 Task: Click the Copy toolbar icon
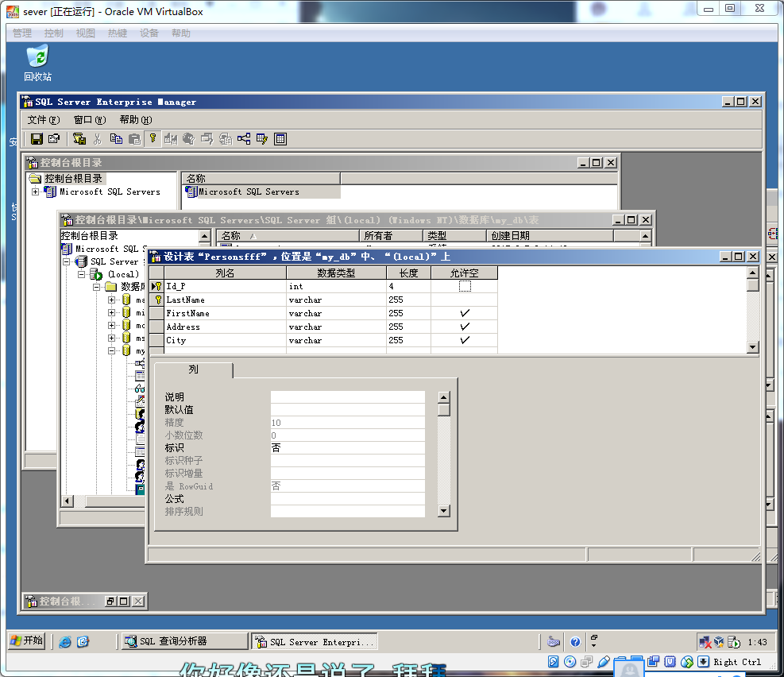click(116, 139)
